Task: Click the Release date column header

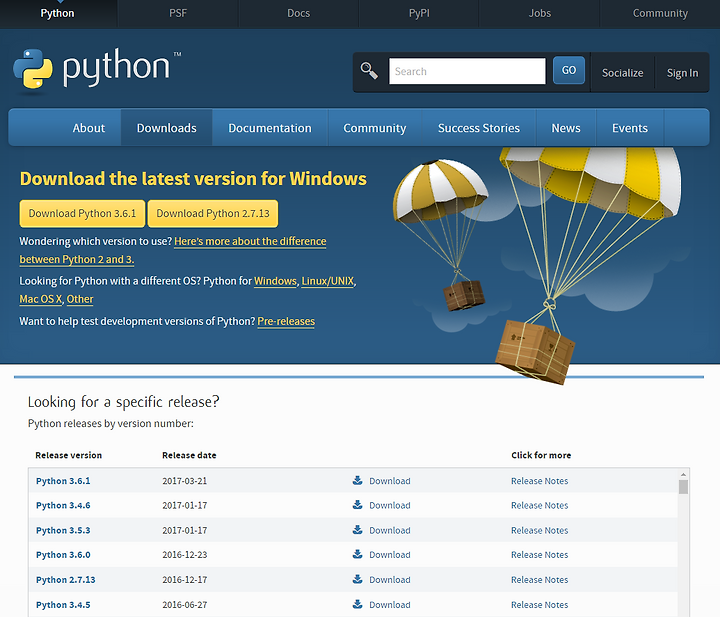Action: [189, 455]
